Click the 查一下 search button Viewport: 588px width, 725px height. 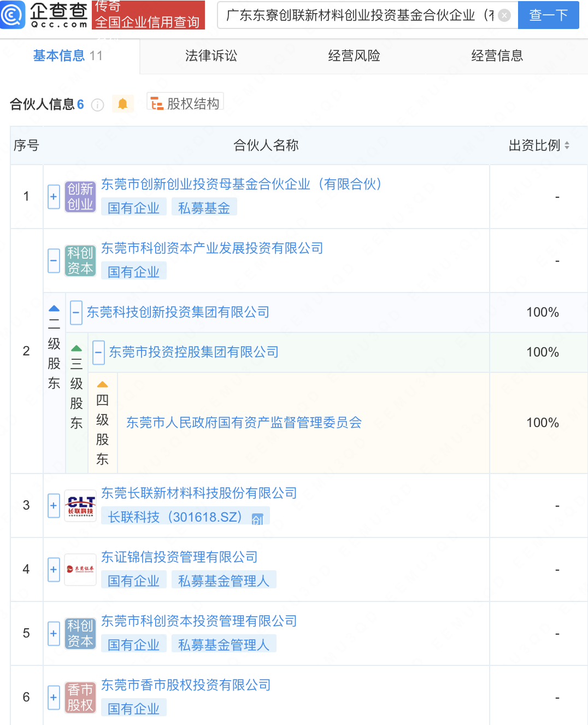coord(548,15)
